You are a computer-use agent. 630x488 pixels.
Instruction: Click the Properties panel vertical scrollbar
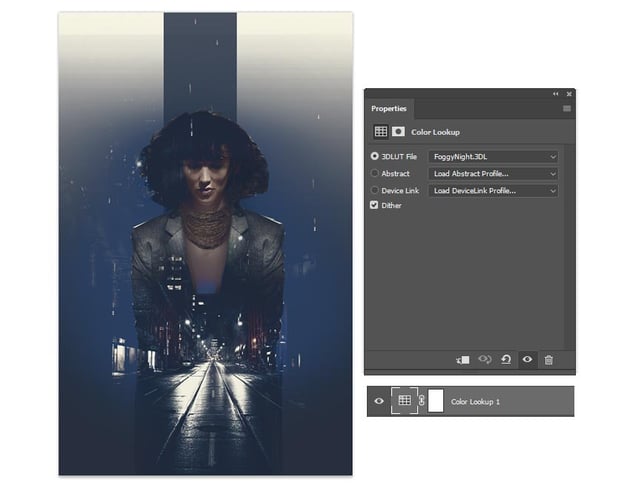click(569, 247)
